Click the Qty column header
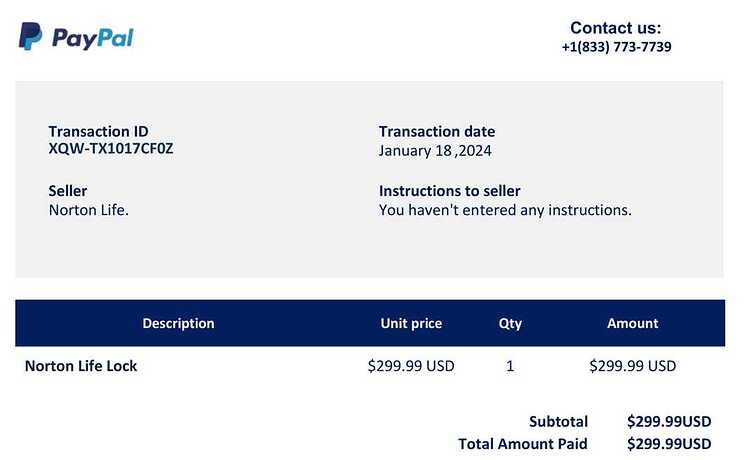750x460 pixels. tap(510, 324)
